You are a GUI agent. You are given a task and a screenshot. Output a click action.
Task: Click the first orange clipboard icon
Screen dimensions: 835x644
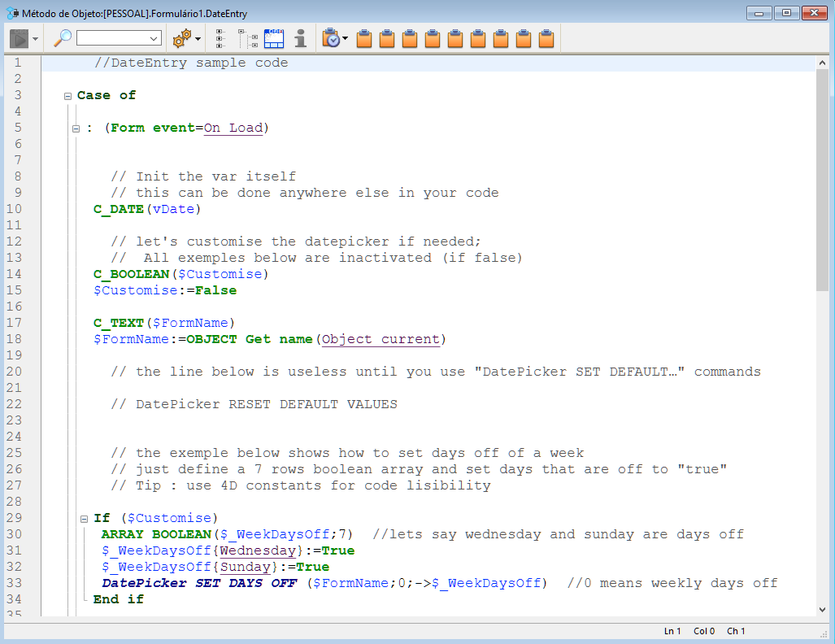pos(364,38)
